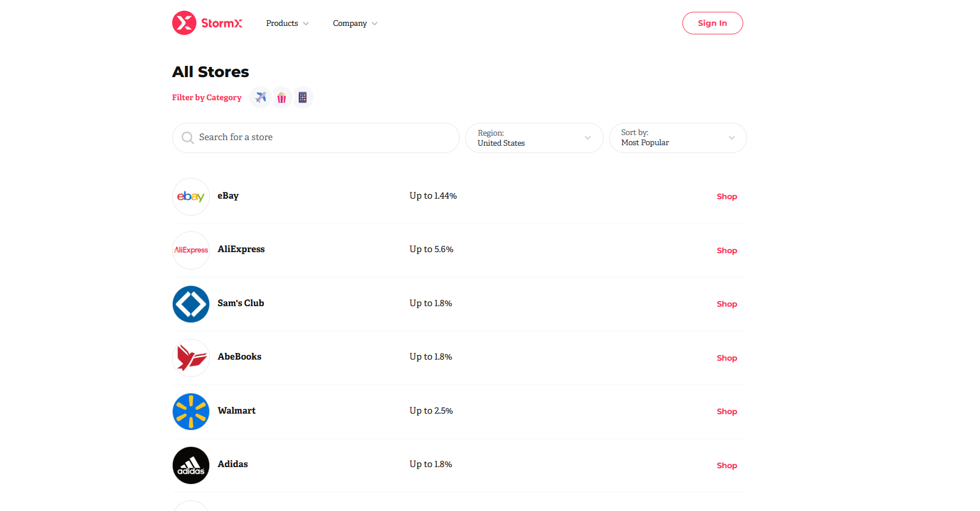Click the Sam's Club logo
980x511 pixels.
191,304
